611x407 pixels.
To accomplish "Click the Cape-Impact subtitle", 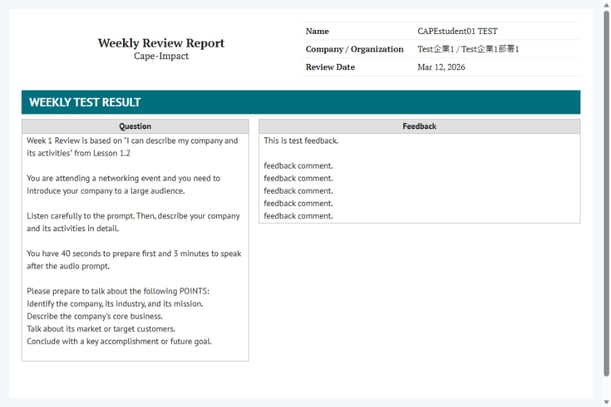I will point(161,57).
